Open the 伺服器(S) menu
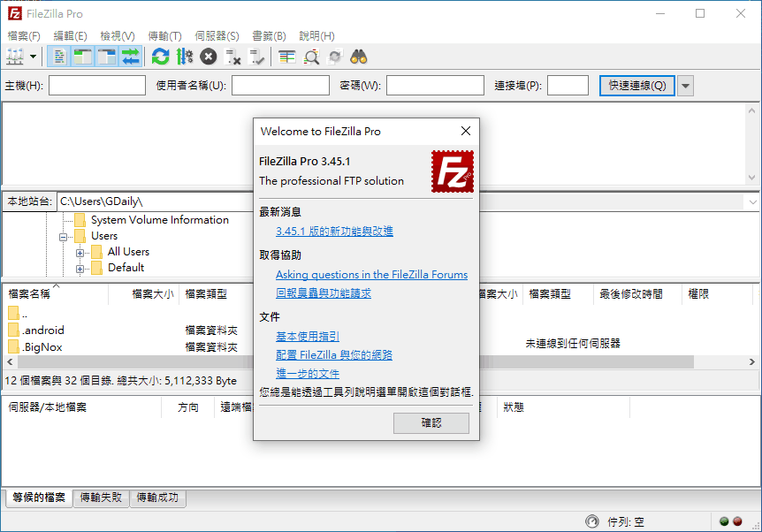 point(217,36)
